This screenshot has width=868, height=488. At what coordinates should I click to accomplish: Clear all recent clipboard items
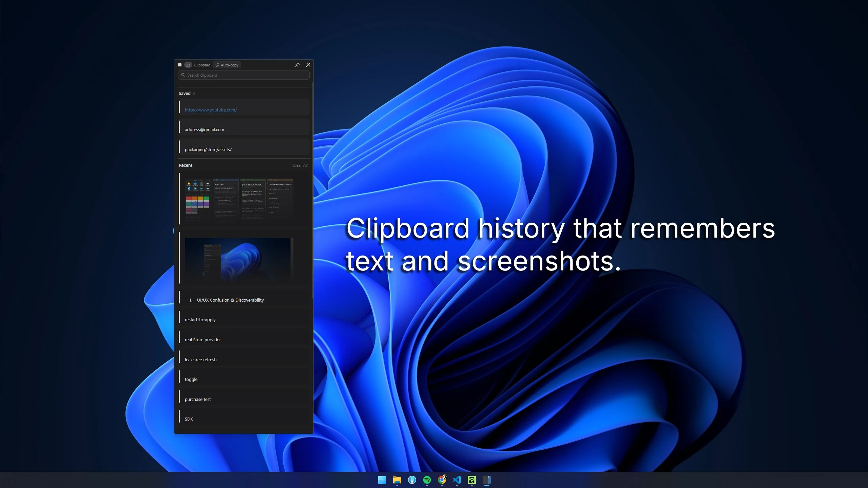[300, 165]
